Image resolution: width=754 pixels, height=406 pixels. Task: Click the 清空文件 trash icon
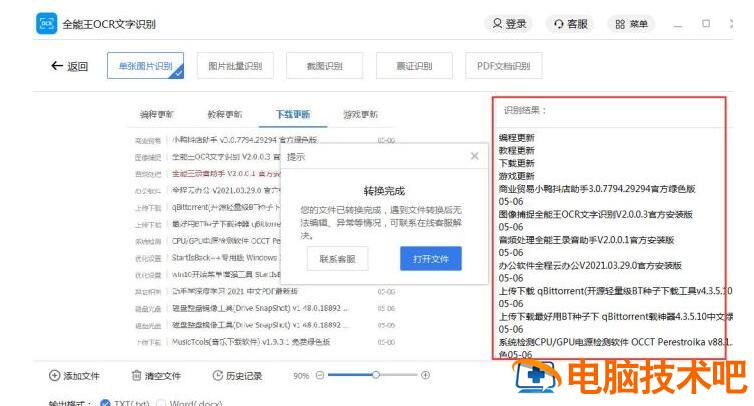click(137, 375)
